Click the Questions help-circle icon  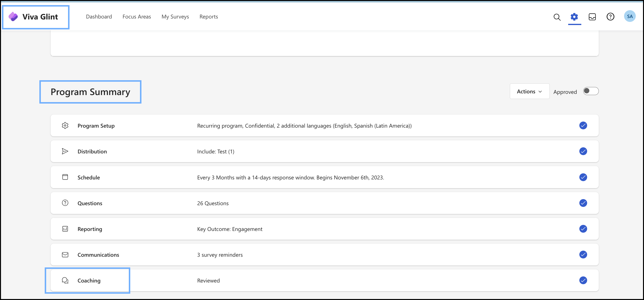point(64,203)
